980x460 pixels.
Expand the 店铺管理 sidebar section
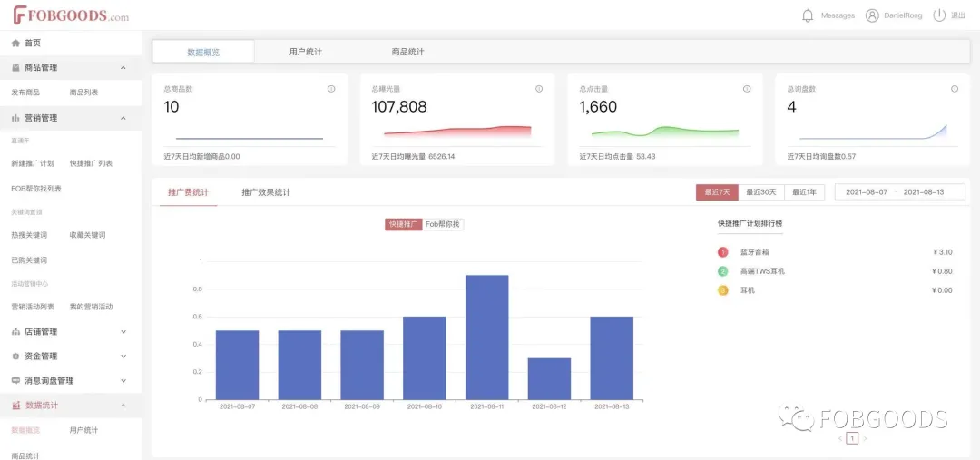point(123,332)
